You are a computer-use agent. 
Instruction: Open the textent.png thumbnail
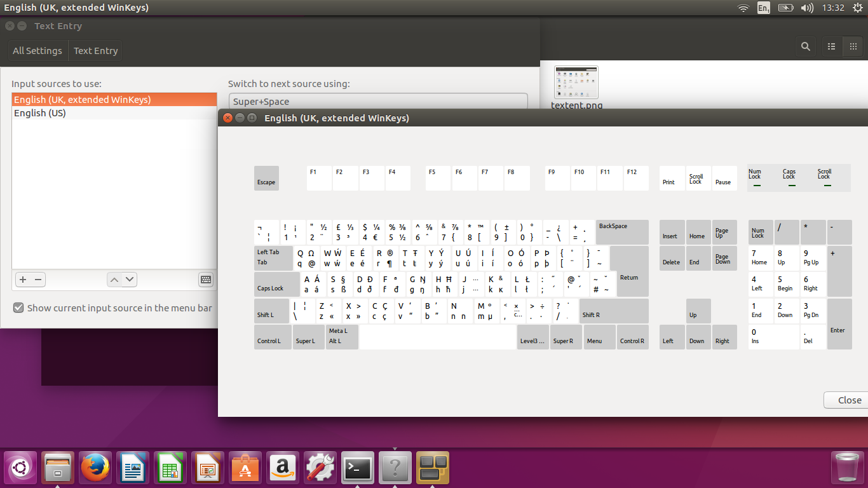click(x=576, y=83)
